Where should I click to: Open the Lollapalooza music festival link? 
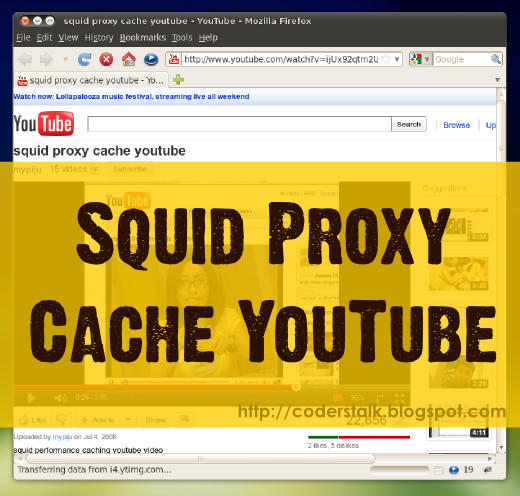pyautogui.click(x=131, y=97)
